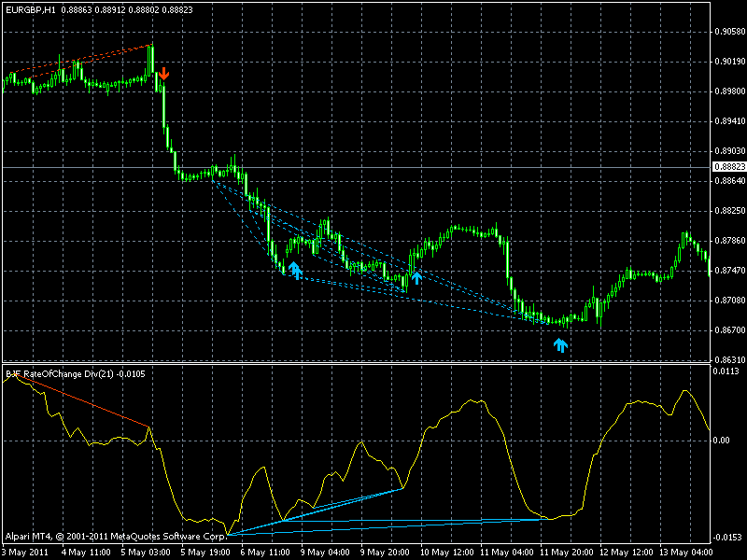Click the 5 May 19:00 time label
The image size is (747, 560).
[x=205, y=553]
